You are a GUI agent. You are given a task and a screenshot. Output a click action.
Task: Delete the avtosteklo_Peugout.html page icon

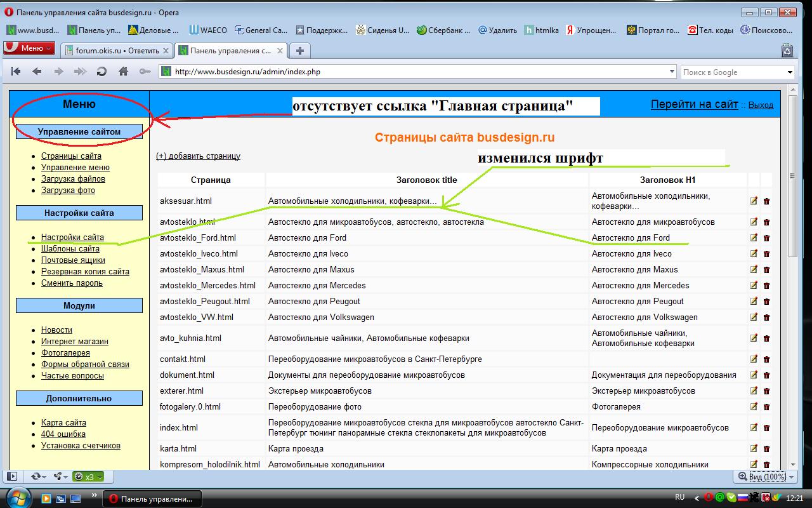pyautogui.click(x=766, y=302)
